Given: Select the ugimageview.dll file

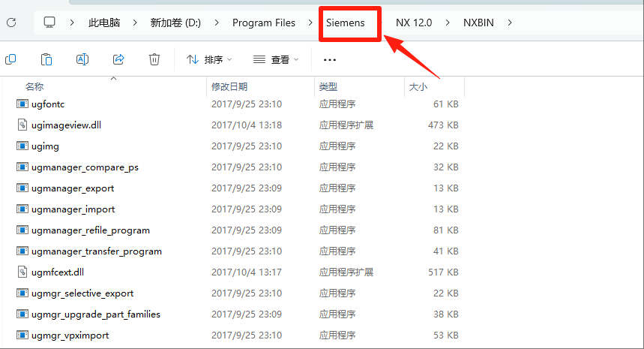Looking at the screenshot, I should pyautogui.click(x=66, y=125).
